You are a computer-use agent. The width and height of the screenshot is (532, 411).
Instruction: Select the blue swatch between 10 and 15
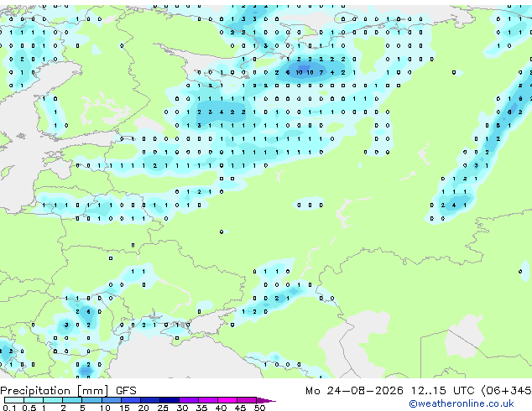112,400
